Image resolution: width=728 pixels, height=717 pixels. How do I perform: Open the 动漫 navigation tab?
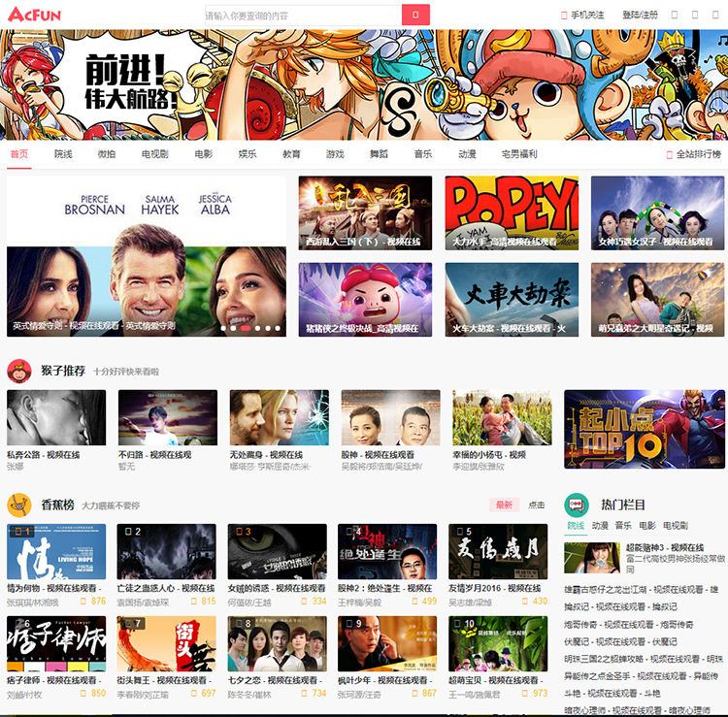point(467,154)
